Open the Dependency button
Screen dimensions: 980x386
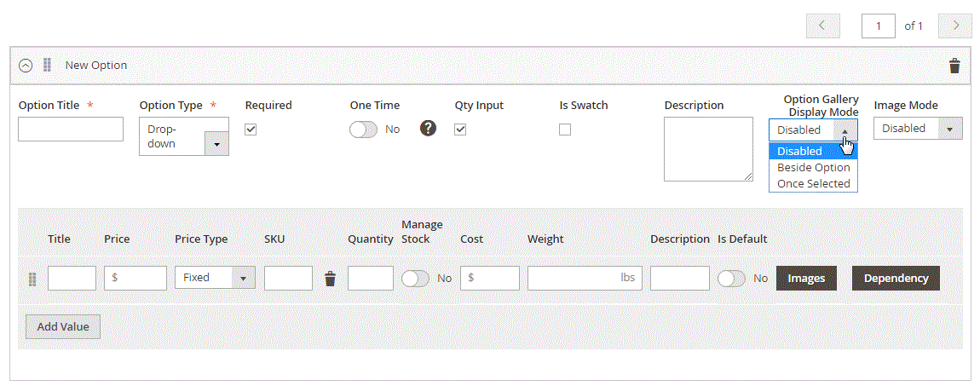pos(896,278)
